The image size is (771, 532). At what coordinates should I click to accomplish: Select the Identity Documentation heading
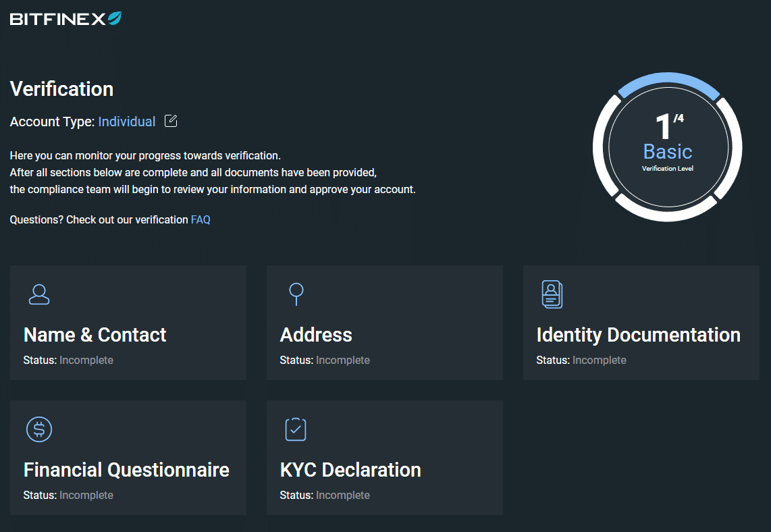(638, 335)
